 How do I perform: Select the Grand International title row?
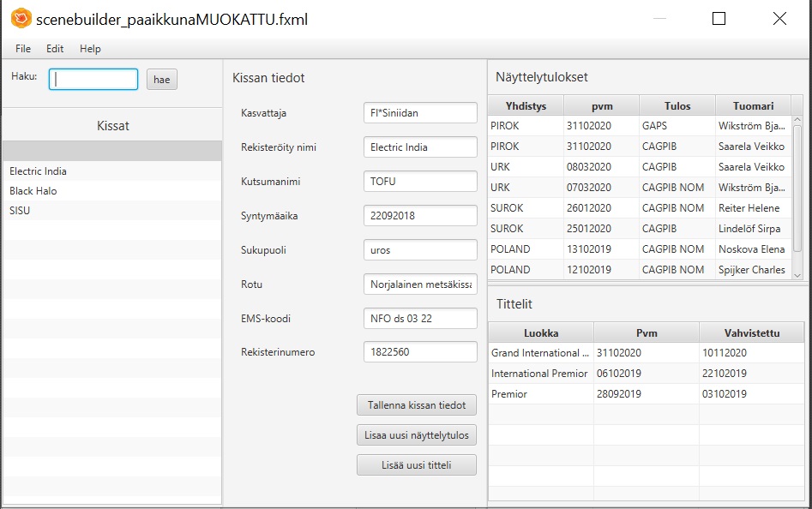600,352
